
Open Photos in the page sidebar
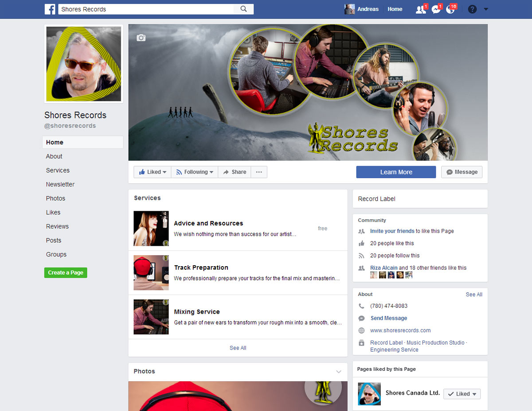[x=55, y=198]
